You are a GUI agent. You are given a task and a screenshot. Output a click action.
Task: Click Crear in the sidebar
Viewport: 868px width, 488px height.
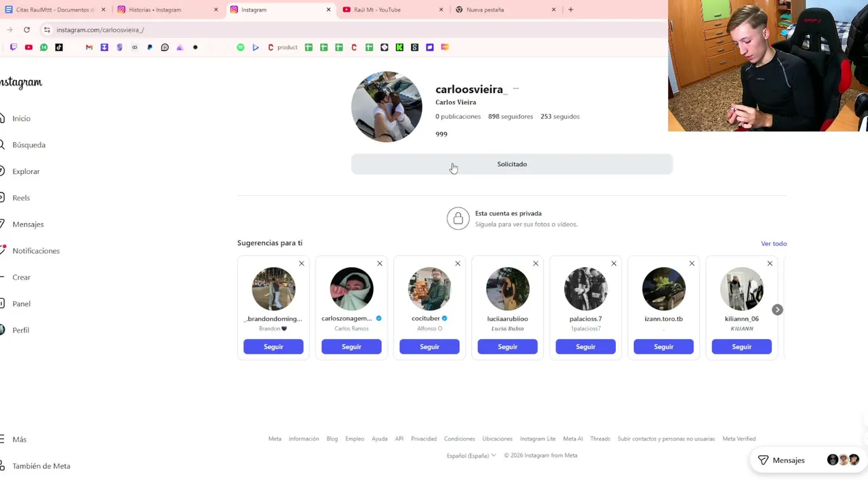click(15, 277)
